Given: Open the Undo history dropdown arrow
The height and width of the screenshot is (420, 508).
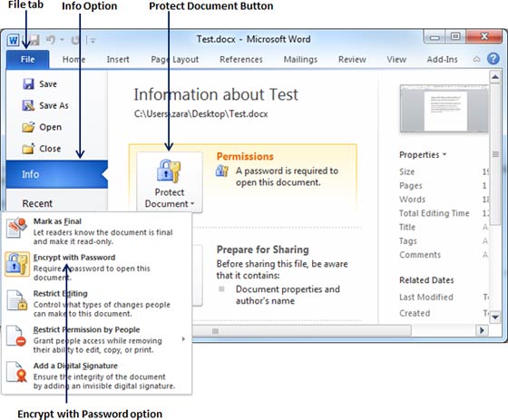Looking at the screenshot, I should coord(62,40).
